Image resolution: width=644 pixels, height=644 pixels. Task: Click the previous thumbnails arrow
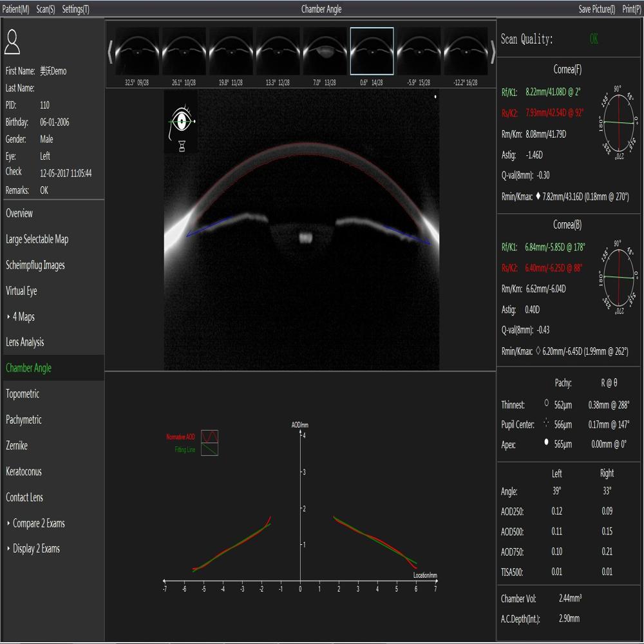[110, 52]
